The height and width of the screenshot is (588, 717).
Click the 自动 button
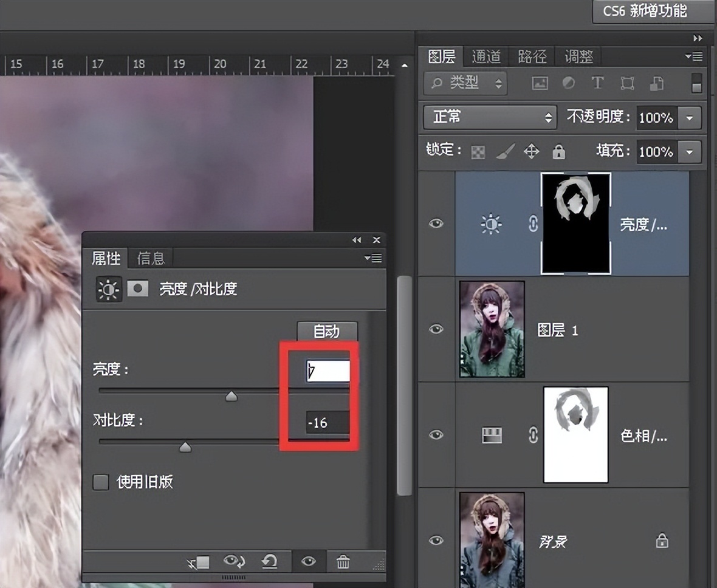tap(327, 331)
